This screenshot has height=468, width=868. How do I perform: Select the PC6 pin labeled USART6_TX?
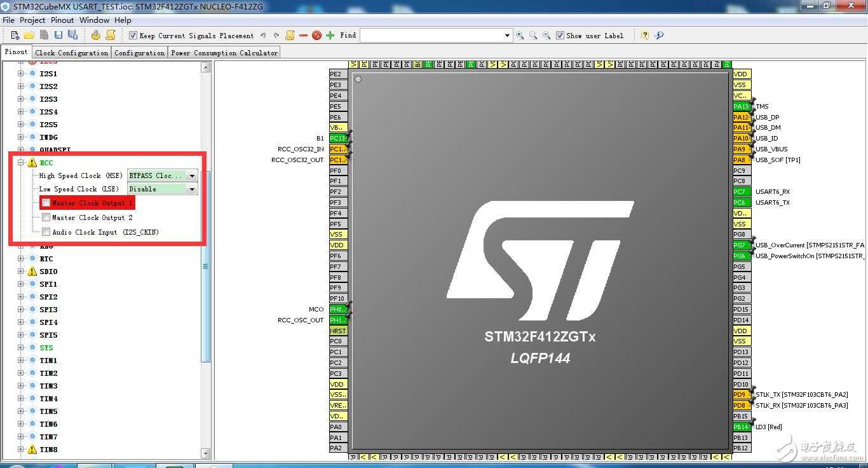(x=742, y=202)
